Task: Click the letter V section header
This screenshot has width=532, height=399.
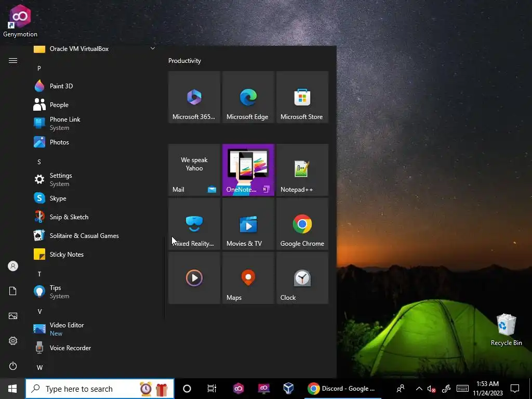Action: point(39,312)
